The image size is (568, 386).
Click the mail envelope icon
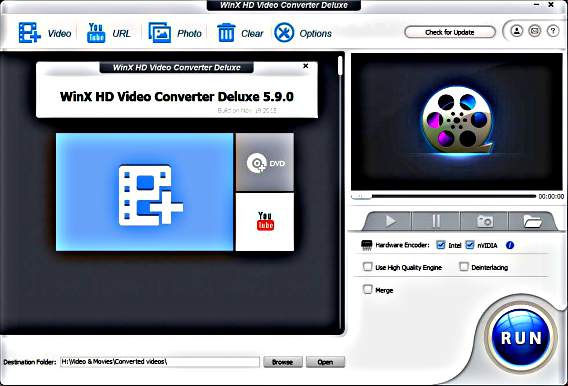535,31
